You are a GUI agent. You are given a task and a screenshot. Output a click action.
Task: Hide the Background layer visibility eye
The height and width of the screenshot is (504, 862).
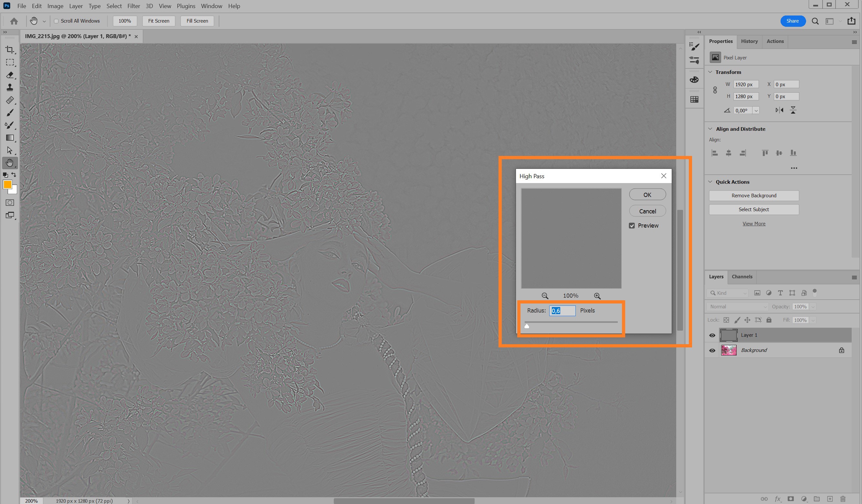pos(712,350)
